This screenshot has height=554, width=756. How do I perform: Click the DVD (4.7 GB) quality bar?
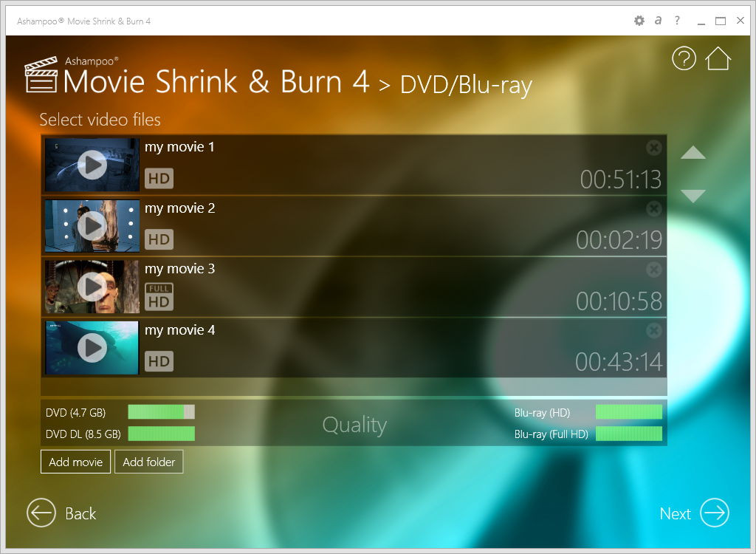click(162, 412)
